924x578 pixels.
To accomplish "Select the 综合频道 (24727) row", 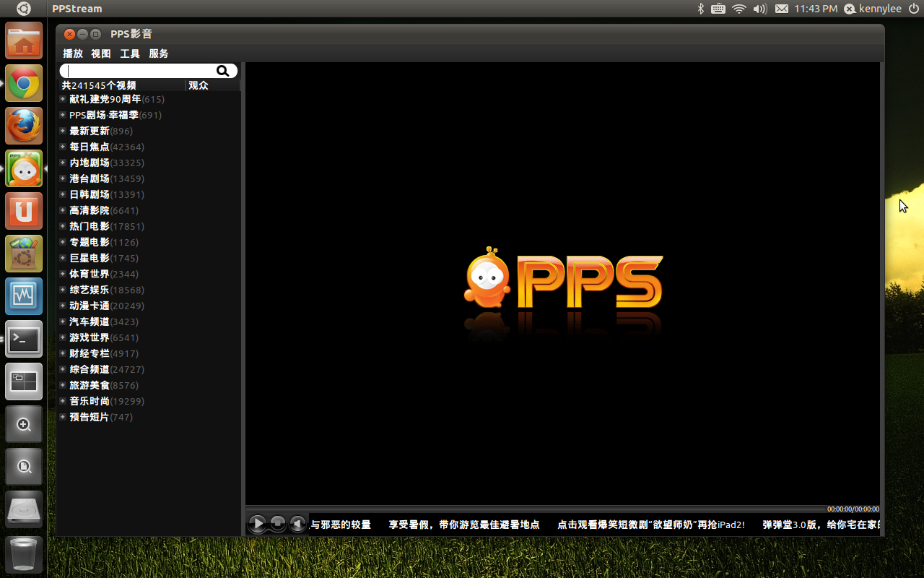I will [149, 369].
